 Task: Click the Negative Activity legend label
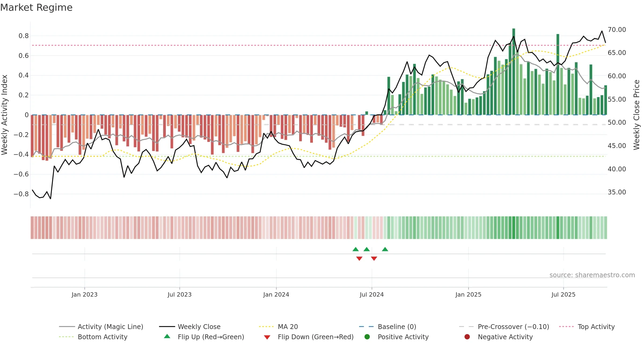[505, 337]
